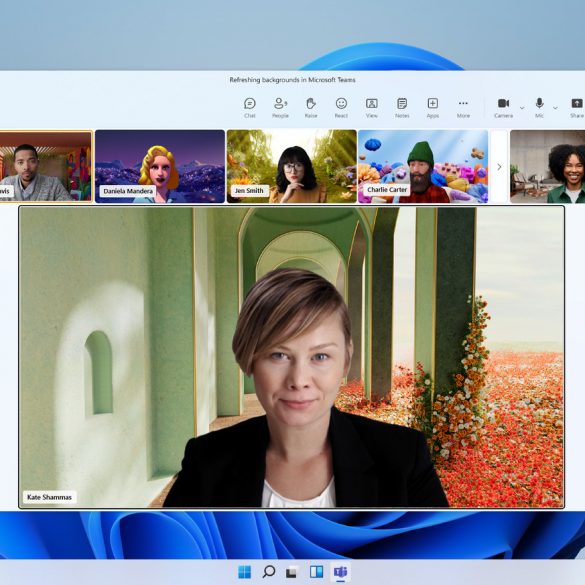The height and width of the screenshot is (585, 585).
Task: Click the Microsoft Teams taskbar icon
Action: tap(340, 572)
